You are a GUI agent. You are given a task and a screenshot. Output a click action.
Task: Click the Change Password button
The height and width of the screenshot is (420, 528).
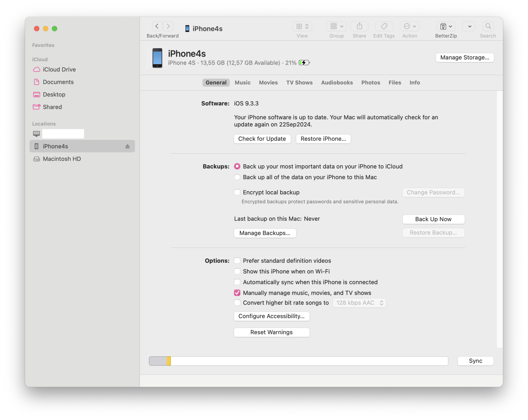433,192
